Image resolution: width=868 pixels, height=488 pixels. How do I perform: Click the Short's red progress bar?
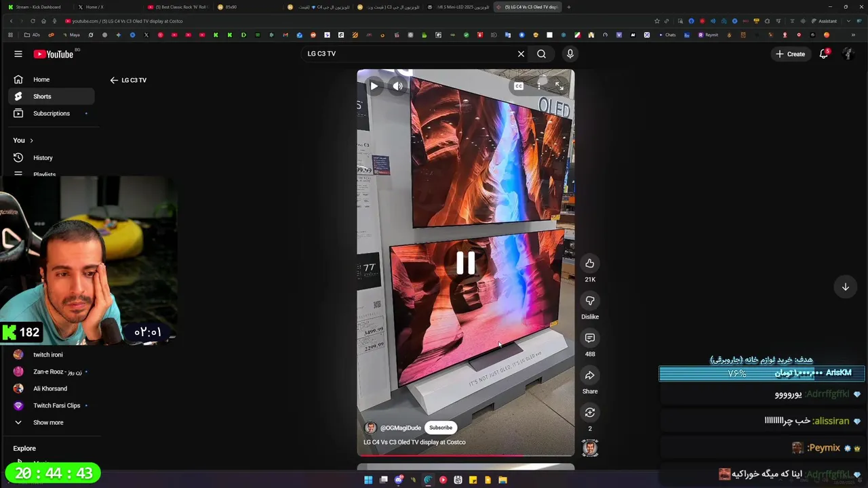[x=466, y=455]
